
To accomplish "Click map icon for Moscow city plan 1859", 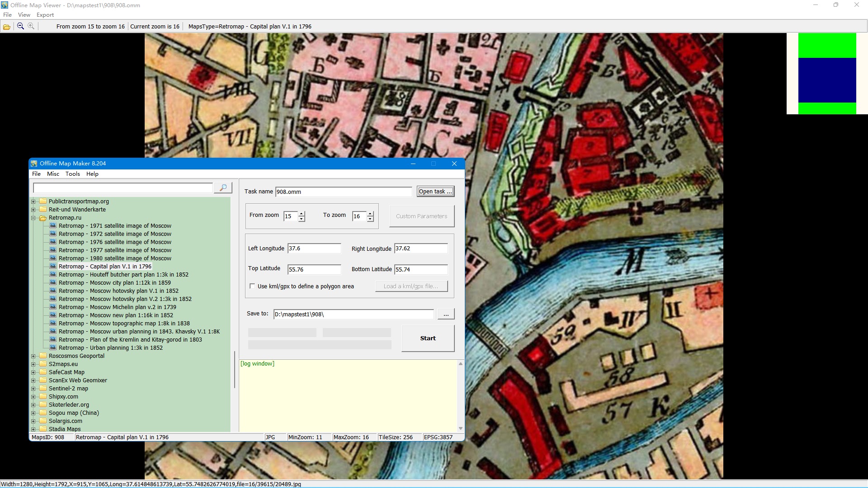I will 53,282.
